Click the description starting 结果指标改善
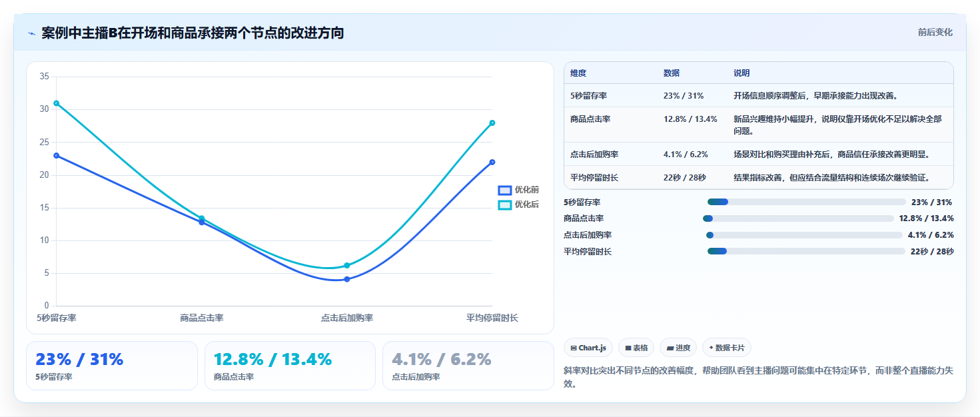Viewport: 980px width, 417px height. coord(831,178)
